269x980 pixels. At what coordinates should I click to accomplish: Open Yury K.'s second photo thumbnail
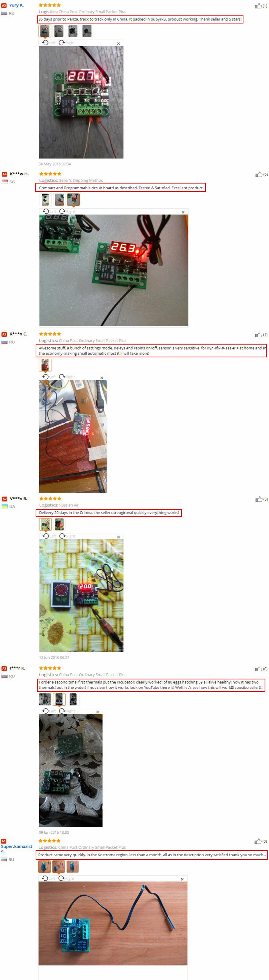pyautogui.click(x=59, y=31)
